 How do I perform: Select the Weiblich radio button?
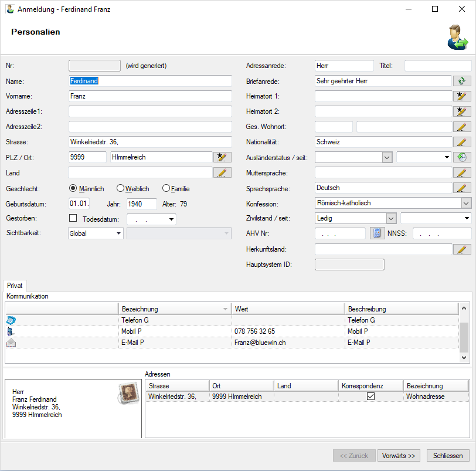pyautogui.click(x=121, y=188)
